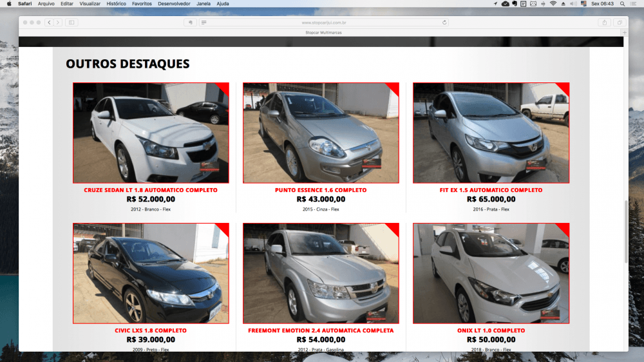Screen dimensions: 644x362
Task: Click the location arrow menu bar icon
Action: point(495,4)
